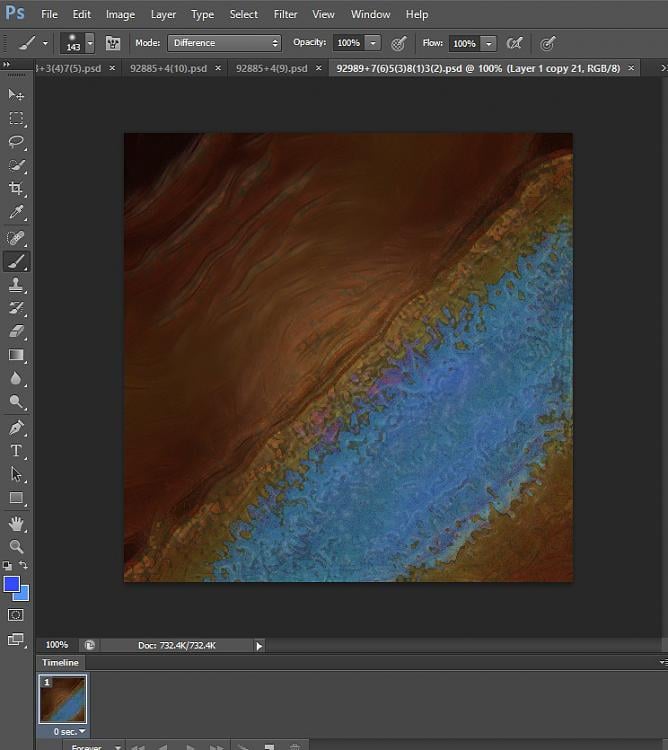Open the frame delay 0 sec. dropdown

[69, 732]
